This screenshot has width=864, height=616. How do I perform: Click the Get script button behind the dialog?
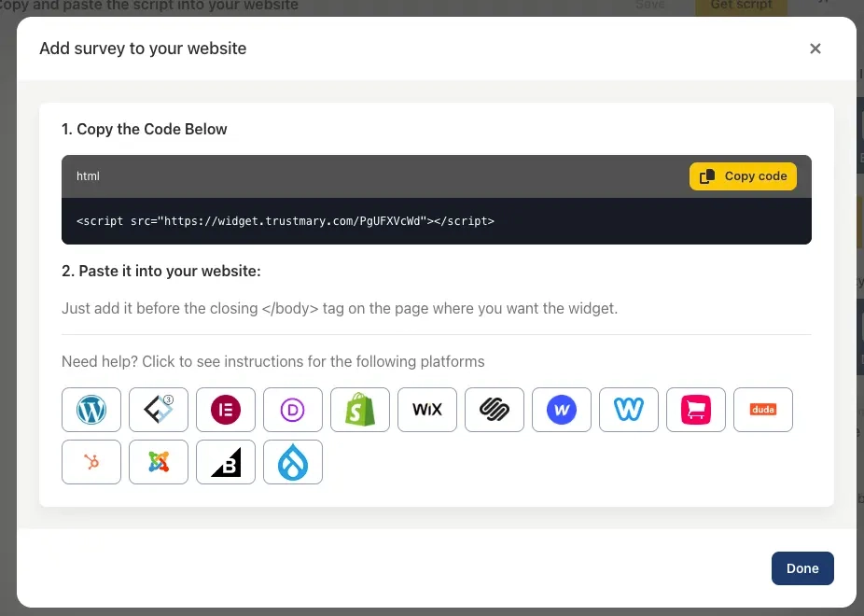coord(741,6)
